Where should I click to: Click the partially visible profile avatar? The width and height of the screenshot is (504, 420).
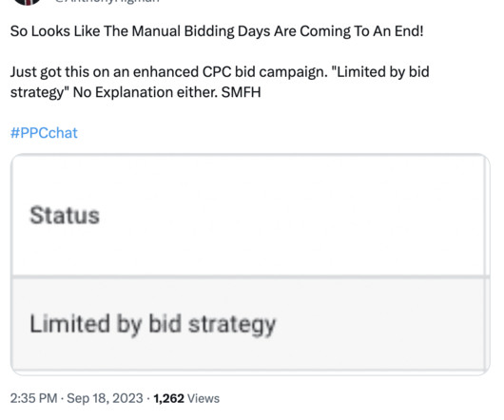click(x=29, y=2)
